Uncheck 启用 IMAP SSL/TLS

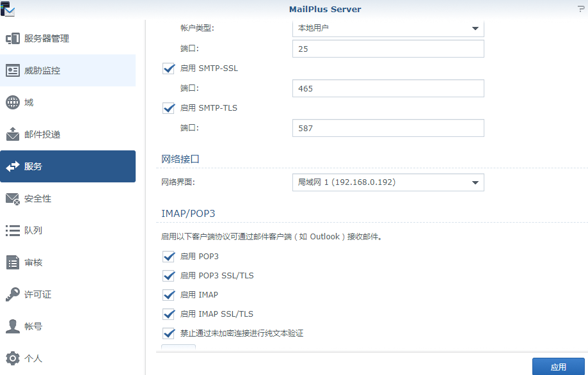(168, 314)
